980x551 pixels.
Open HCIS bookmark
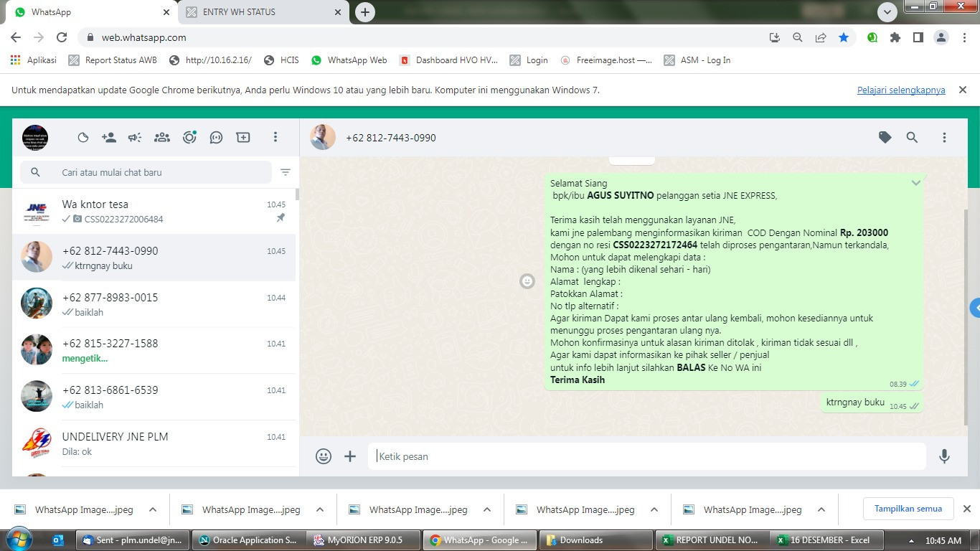coord(281,60)
